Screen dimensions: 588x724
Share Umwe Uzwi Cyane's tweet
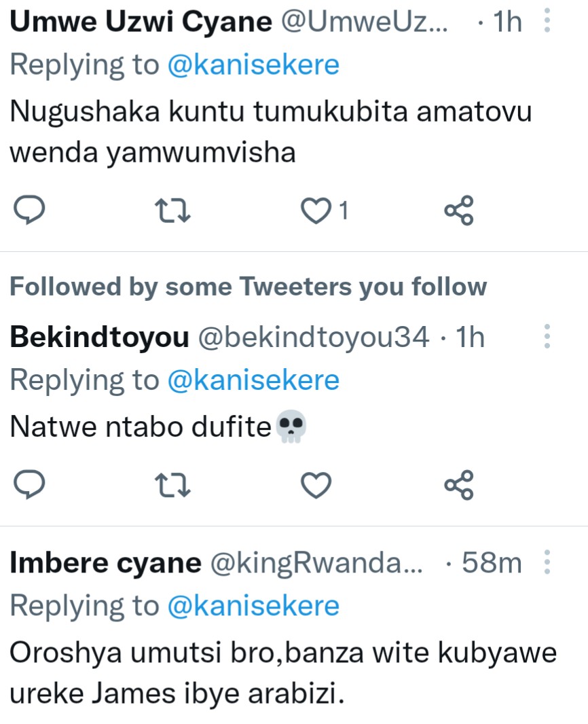tap(458, 211)
